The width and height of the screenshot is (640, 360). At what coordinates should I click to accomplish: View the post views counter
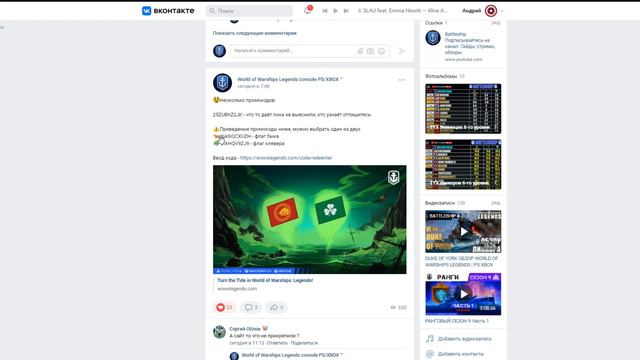398,307
